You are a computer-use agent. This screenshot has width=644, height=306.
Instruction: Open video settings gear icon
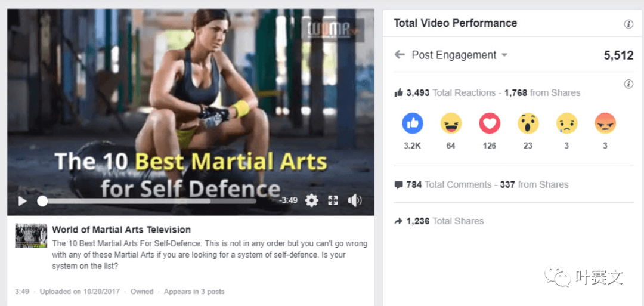(x=312, y=200)
